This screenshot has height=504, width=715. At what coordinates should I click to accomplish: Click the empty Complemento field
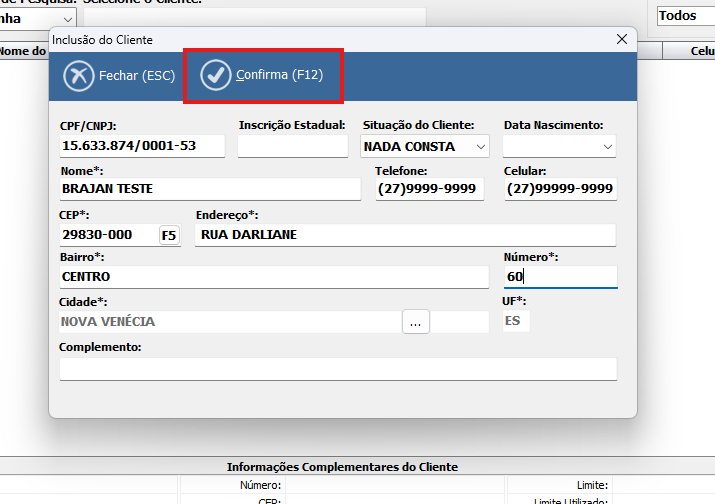[338, 369]
